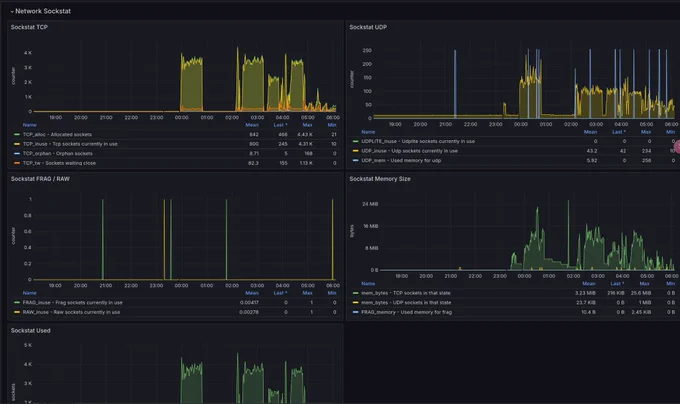
Task: Toggle mem_bytes - UDP sockets in that state series
Action: pos(406,303)
